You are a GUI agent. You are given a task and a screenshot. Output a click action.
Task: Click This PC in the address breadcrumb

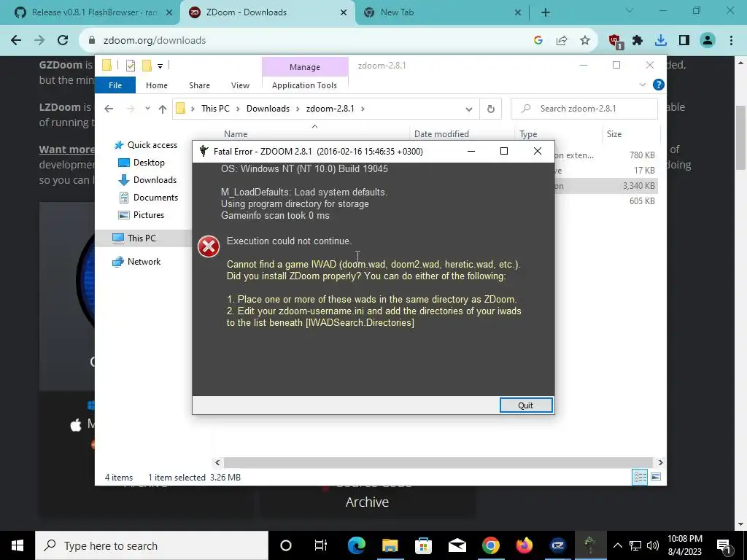tap(215, 109)
